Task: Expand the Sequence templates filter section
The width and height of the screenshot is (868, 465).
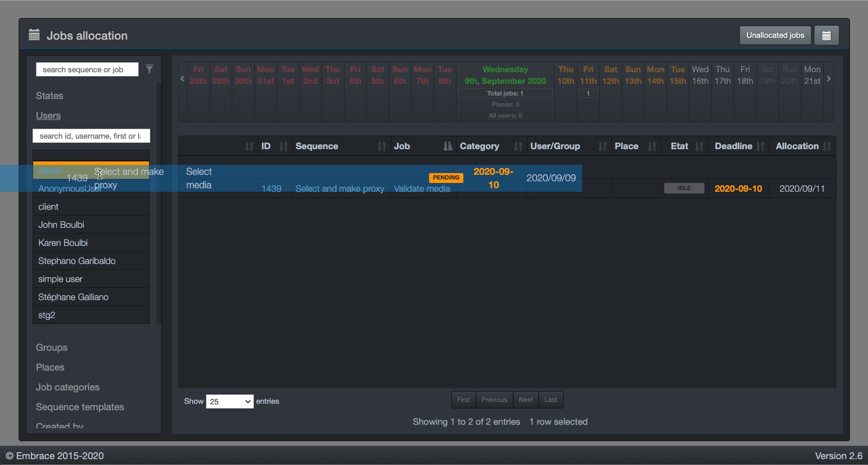Action: point(80,407)
